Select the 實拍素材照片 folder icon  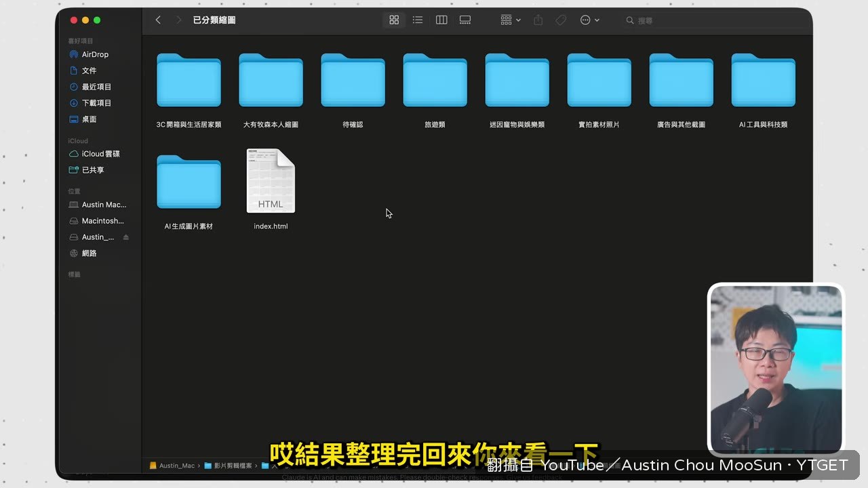pyautogui.click(x=599, y=80)
